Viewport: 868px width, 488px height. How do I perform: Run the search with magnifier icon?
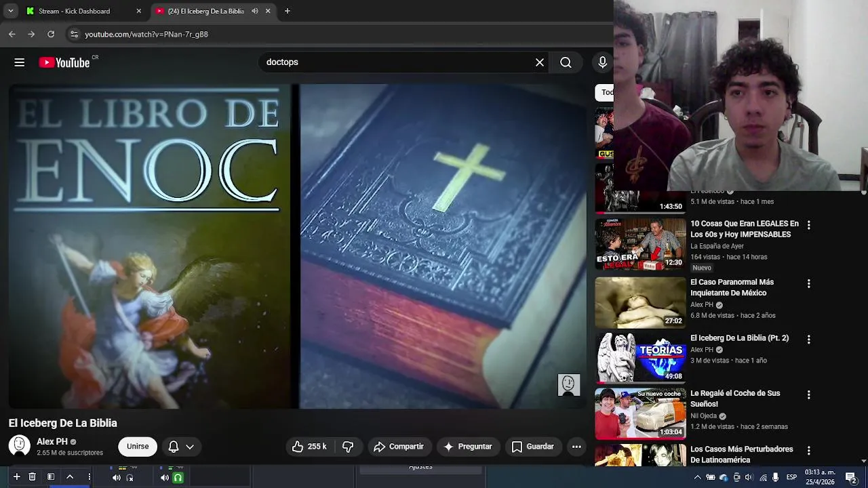[x=566, y=62]
